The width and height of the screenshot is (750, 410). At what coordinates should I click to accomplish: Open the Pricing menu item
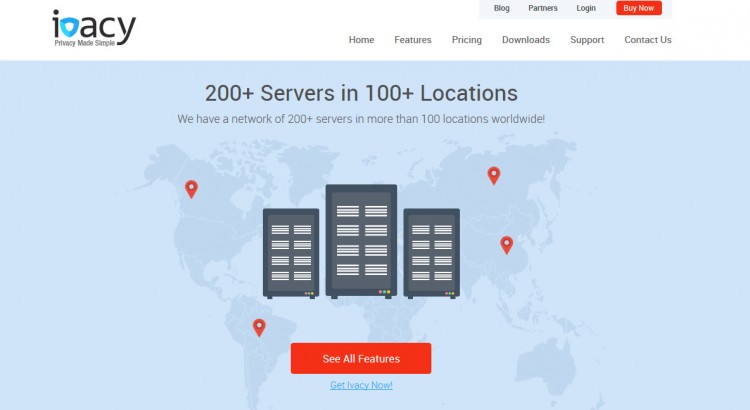[x=466, y=40]
